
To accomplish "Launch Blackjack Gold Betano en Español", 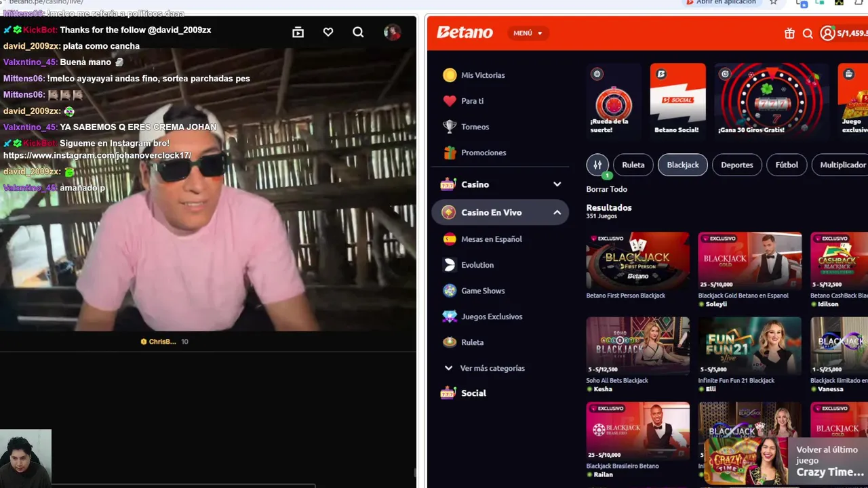I will (750, 261).
